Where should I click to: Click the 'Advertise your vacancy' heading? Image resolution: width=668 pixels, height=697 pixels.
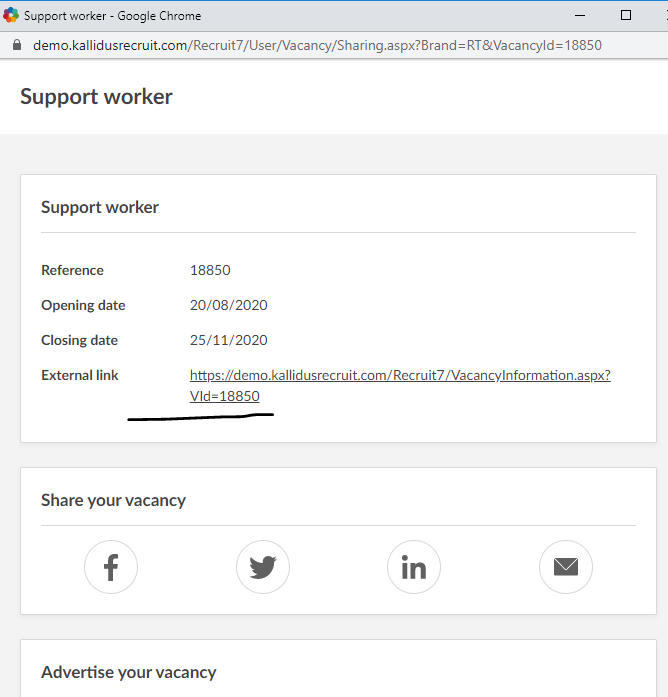click(x=128, y=672)
